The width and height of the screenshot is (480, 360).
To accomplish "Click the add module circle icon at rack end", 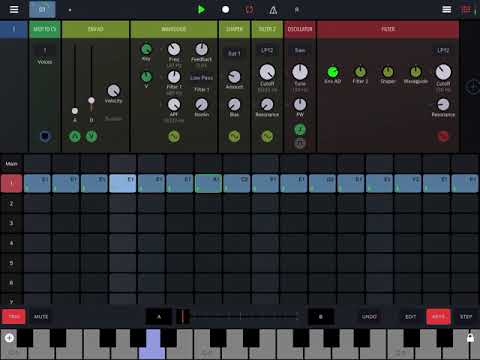I will point(473,87).
